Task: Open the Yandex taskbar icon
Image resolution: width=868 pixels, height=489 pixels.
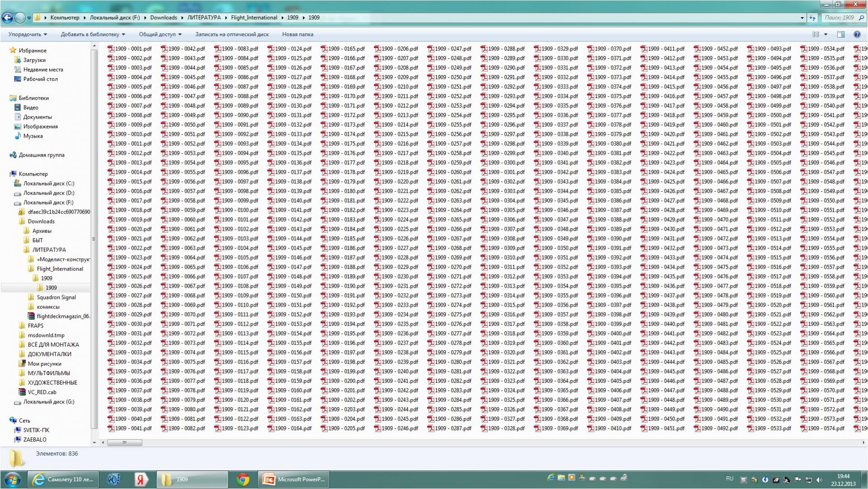Action: pyautogui.click(x=141, y=480)
